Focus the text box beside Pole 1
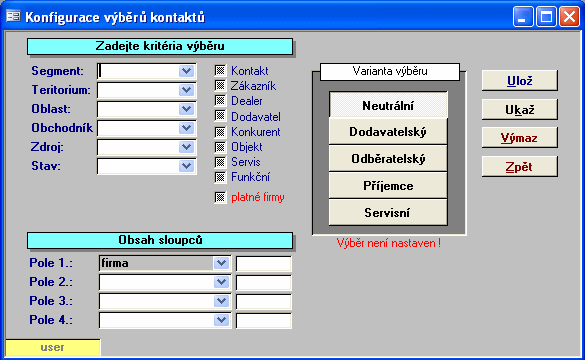 (x=264, y=263)
